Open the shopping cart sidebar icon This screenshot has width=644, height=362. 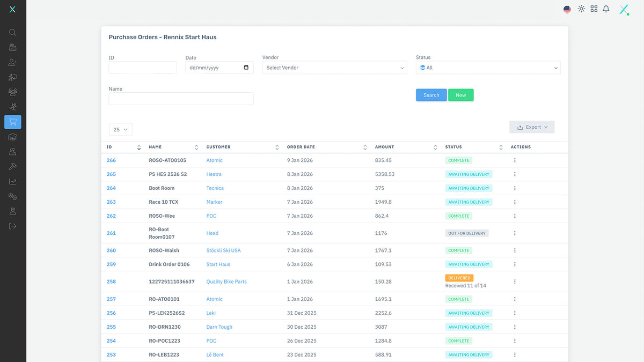12,122
